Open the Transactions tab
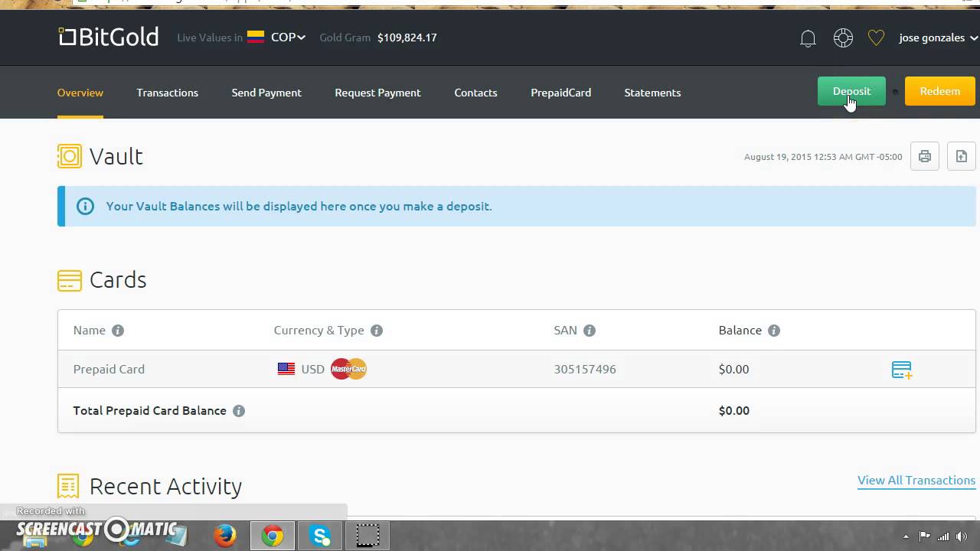Screen dimensions: 980x551 click(167, 93)
